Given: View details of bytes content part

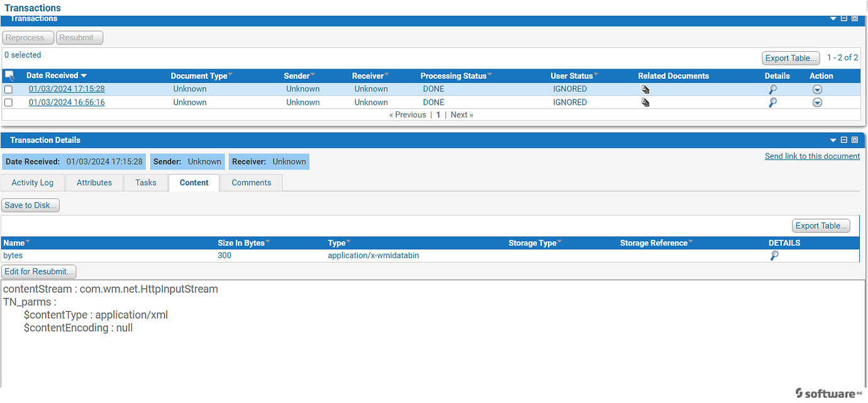Looking at the screenshot, I should [x=774, y=256].
